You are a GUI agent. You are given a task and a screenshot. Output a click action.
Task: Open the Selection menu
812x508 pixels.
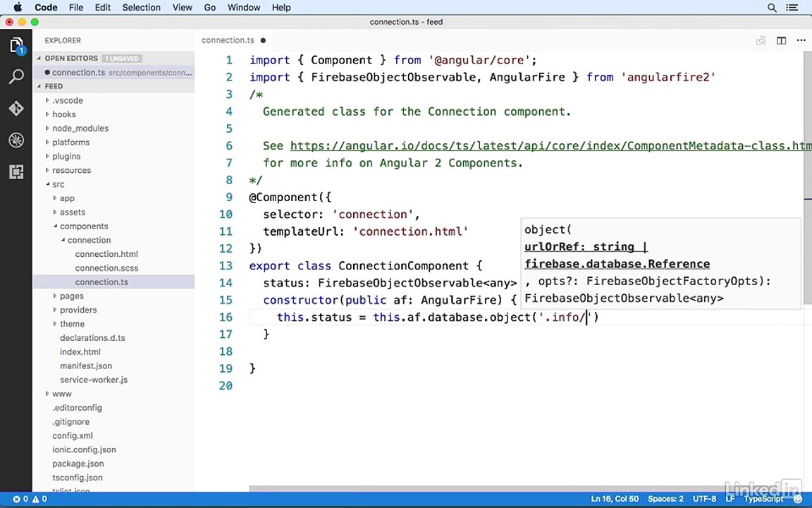coord(142,7)
